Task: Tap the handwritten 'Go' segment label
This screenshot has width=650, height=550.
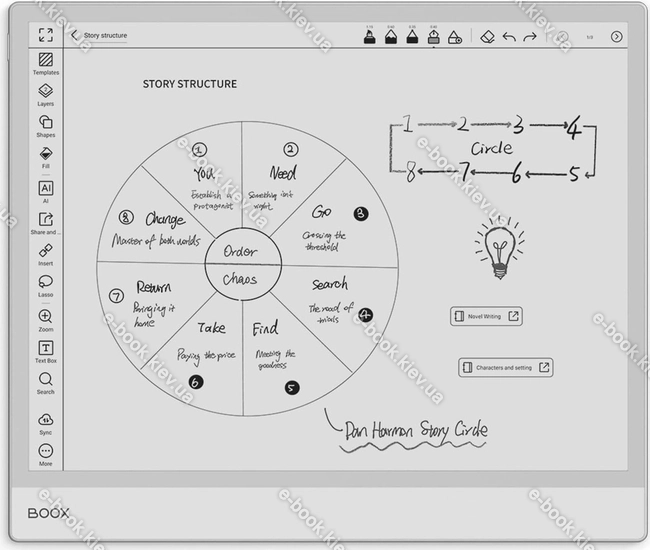Action: pyautogui.click(x=322, y=212)
